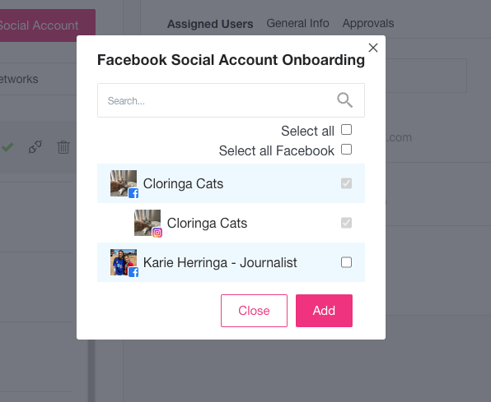Switch to the General Info tab
This screenshot has width=491, height=402.
point(298,23)
